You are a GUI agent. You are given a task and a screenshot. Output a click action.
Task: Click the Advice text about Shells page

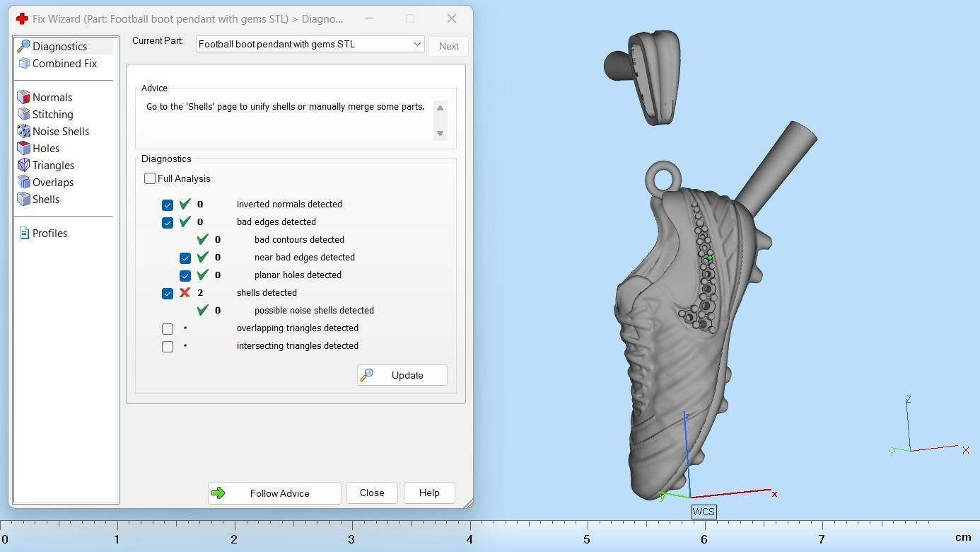(x=285, y=107)
